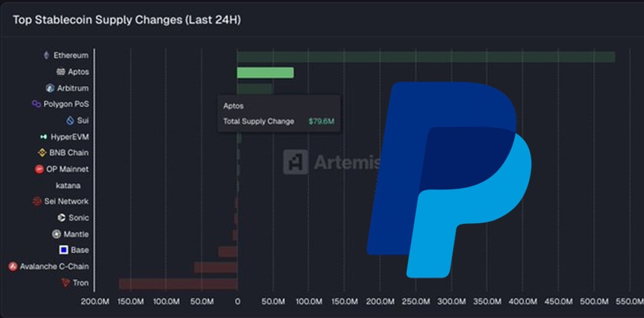This screenshot has width=644, height=318.
Task: Click the Aptos chain icon
Action: [x=61, y=72]
